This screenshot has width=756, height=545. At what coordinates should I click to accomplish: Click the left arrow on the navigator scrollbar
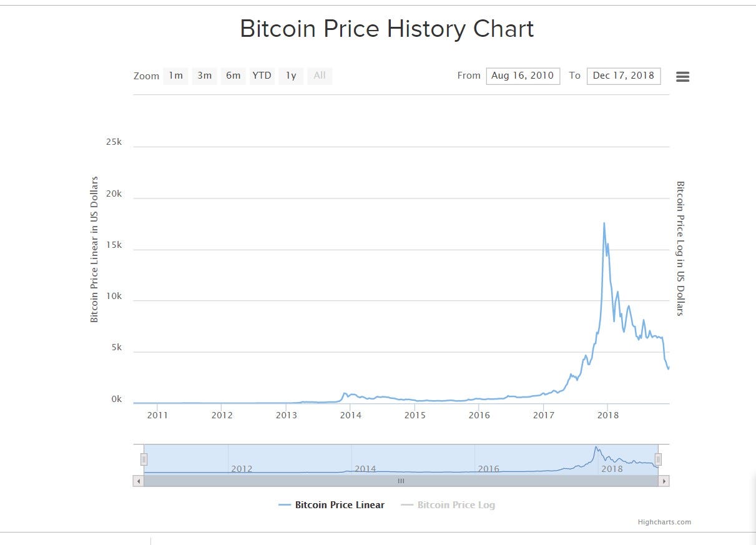click(137, 481)
